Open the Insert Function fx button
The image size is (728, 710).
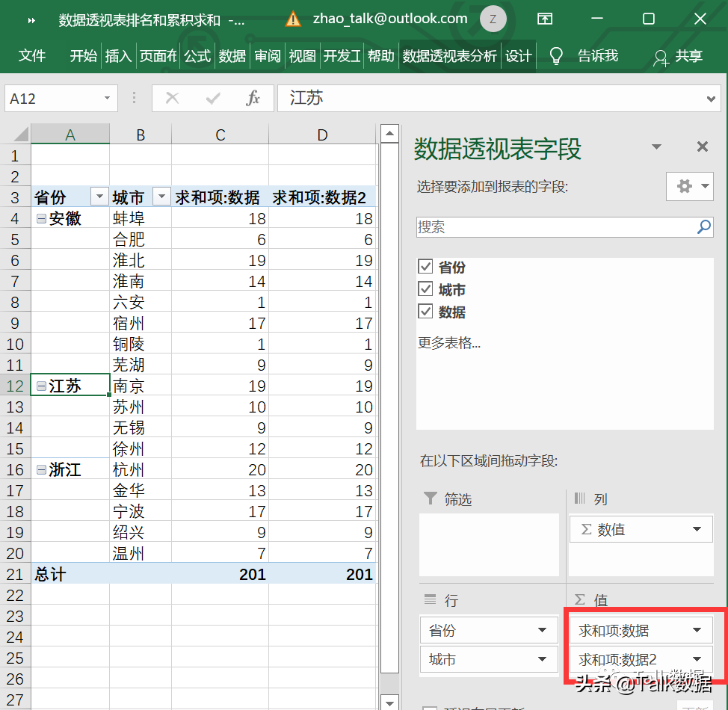(x=253, y=98)
